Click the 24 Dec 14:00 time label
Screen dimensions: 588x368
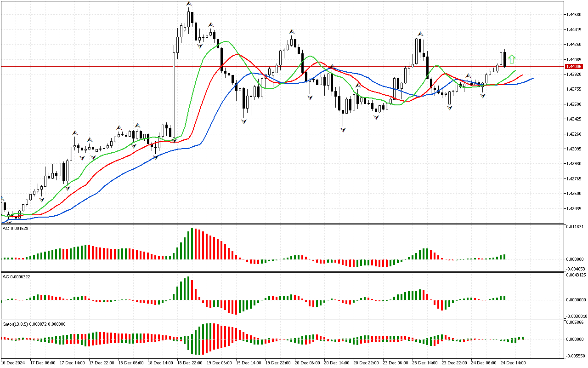(x=513, y=363)
